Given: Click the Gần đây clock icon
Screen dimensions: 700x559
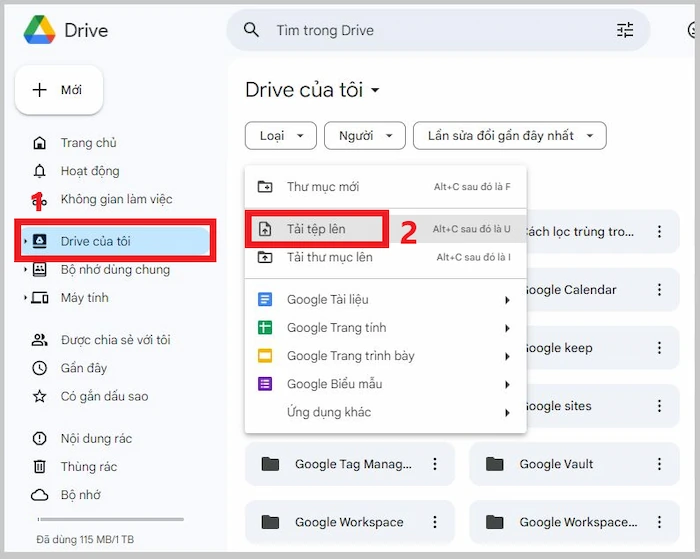Looking at the screenshot, I should (x=40, y=368).
